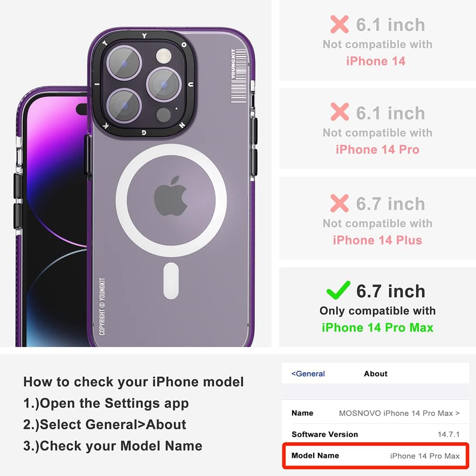This screenshot has width=476, height=476.
Task: Click the About title in the settings header
Action: pyautogui.click(x=376, y=374)
